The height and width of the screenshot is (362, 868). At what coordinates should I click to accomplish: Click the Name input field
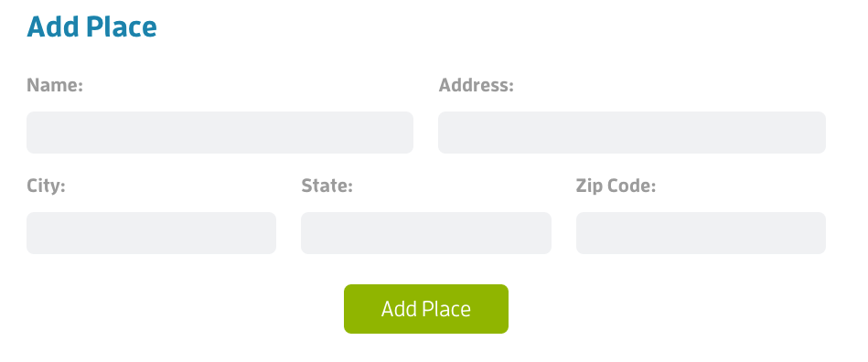(220, 133)
